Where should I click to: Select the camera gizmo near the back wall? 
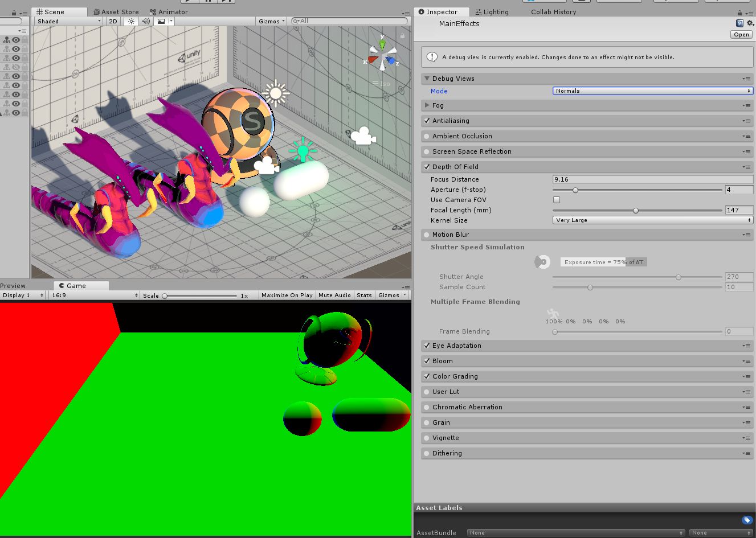point(363,136)
